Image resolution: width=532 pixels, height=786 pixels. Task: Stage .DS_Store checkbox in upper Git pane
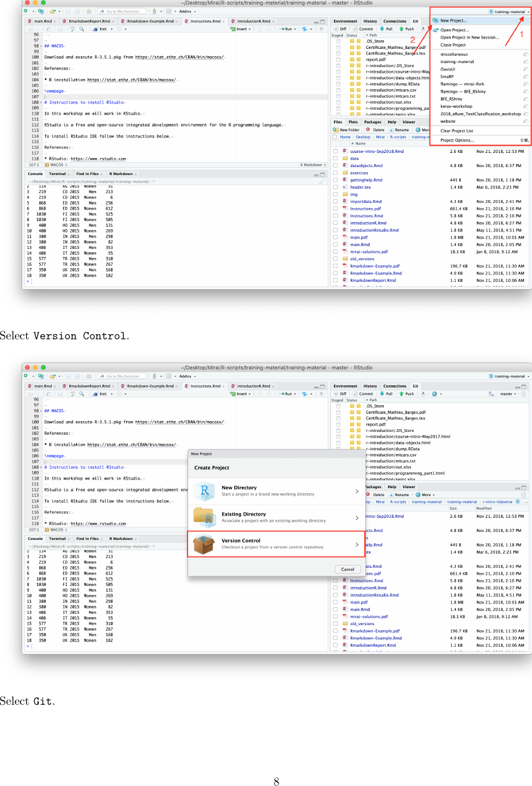(338, 41)
